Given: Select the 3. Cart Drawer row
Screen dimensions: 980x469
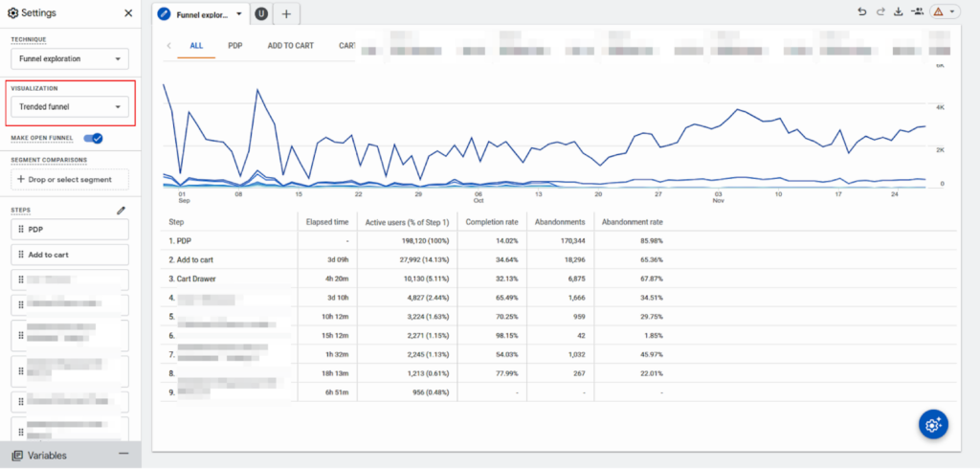Looking at the screenshot, I should [558, 279].
